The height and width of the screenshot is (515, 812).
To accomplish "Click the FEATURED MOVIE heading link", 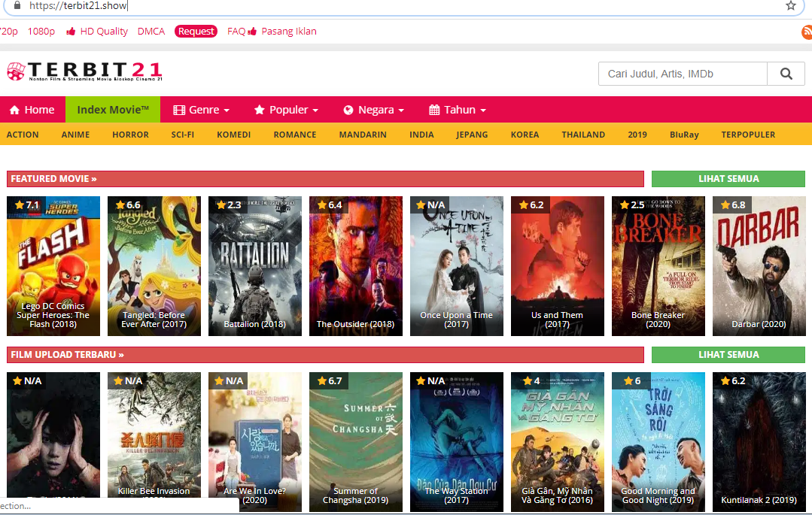I will click(x=54, y=179).
